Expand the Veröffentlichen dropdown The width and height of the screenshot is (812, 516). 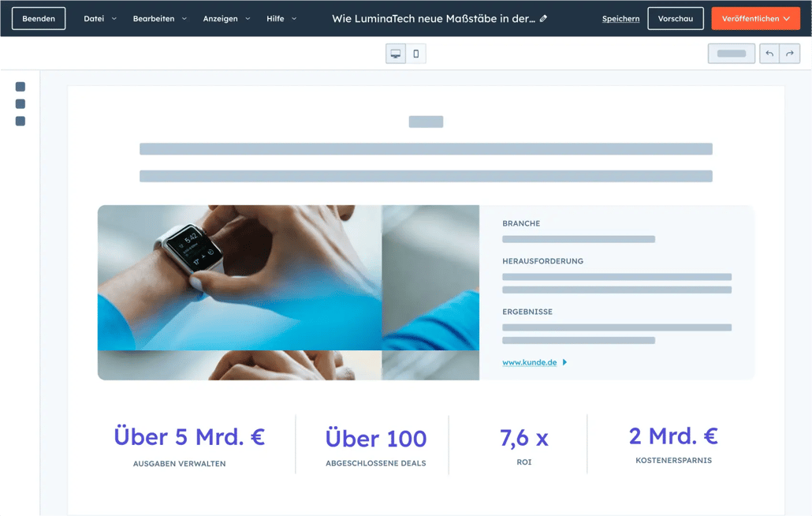click(x=785, y=18)
